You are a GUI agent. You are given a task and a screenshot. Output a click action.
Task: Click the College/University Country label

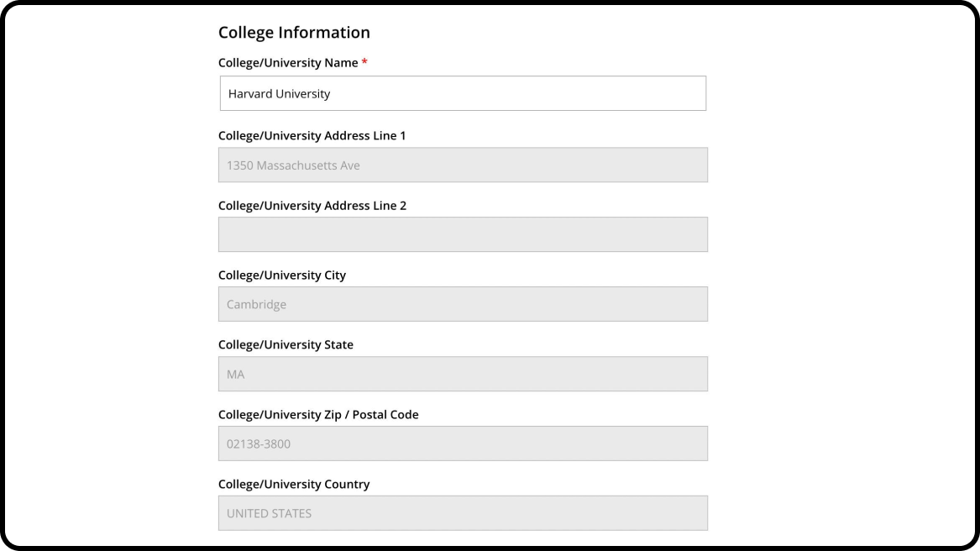click(x=294, y=484)
